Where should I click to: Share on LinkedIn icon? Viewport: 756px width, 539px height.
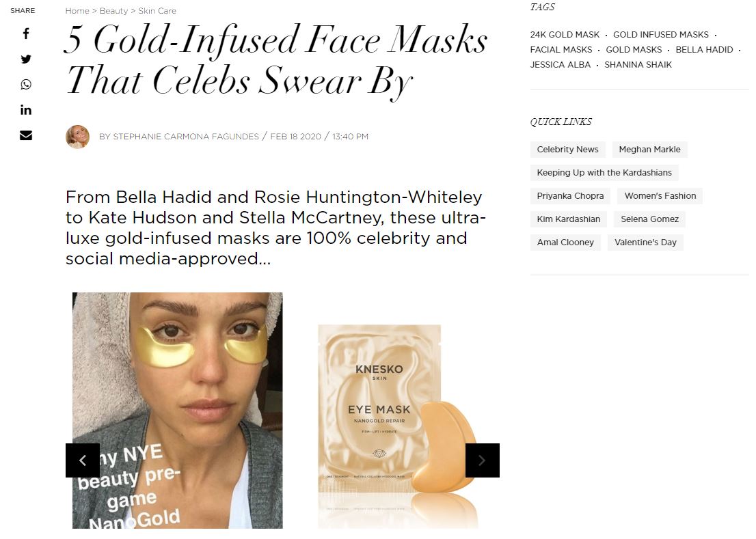[x=26, y=110]
